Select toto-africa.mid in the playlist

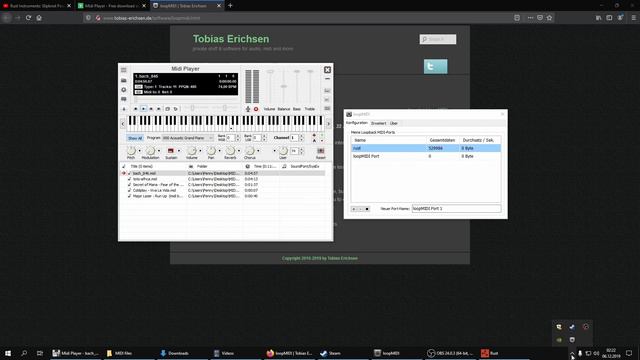point(145,179)
